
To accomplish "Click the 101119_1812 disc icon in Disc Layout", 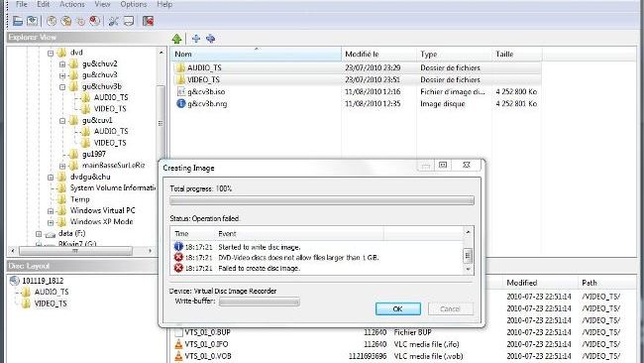I will tap(15, 281).
